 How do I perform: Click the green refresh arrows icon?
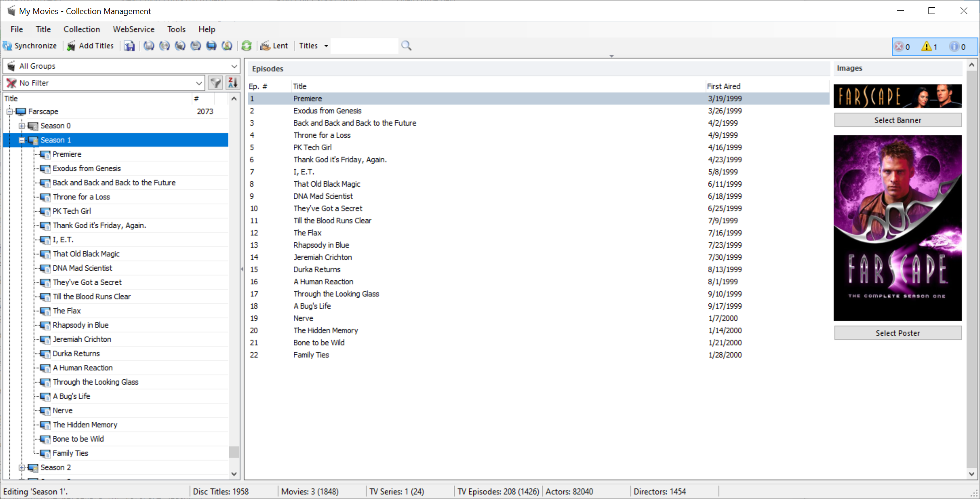[x=246, y=46]
